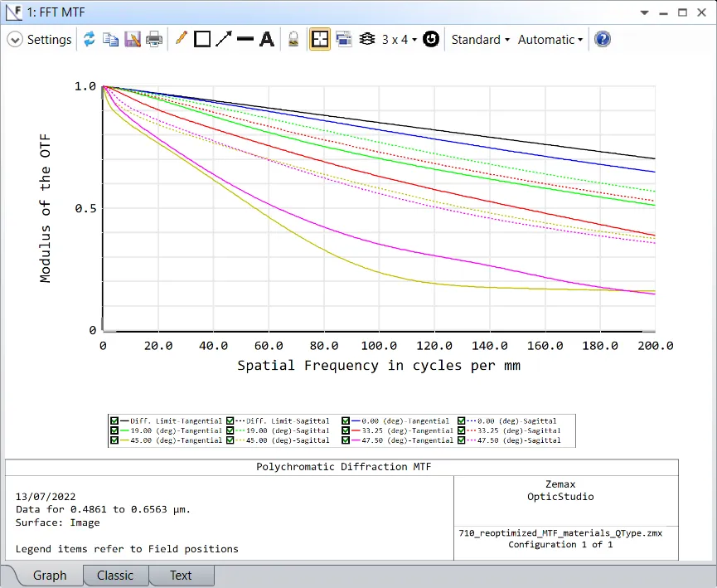Switch to the Classic tab
Screen dimensions: 717x588
(114, 576)
